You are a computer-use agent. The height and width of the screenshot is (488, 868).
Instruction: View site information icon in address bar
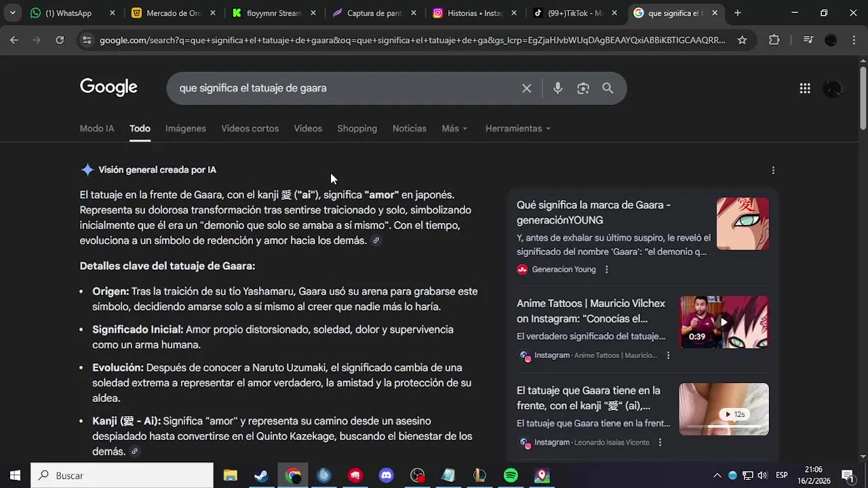[86, 40]
